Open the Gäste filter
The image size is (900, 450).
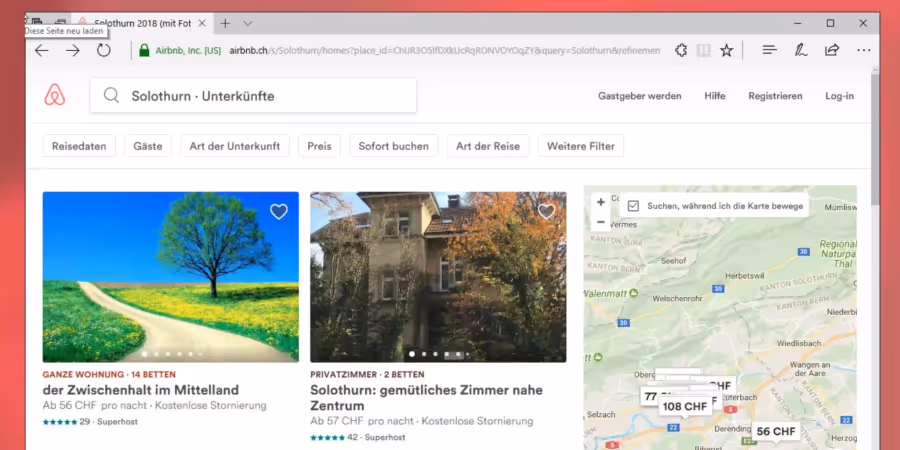pyautogui.click(x=148, y=146)
